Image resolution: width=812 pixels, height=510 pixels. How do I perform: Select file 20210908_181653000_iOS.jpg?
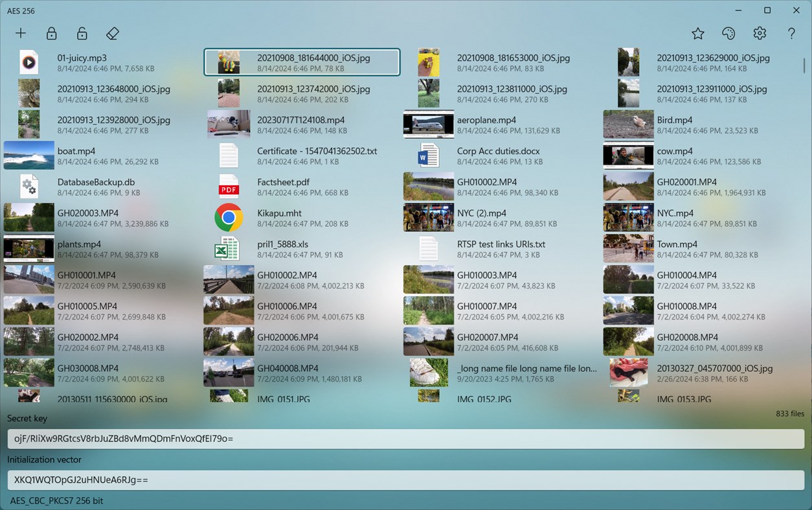click(x=501, y=62)
